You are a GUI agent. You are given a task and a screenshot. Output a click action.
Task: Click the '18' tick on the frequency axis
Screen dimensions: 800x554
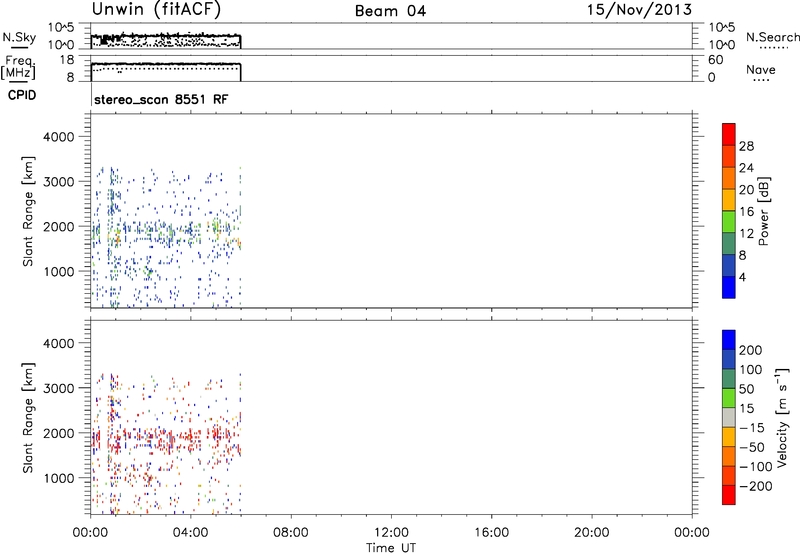tap(67, 60)
